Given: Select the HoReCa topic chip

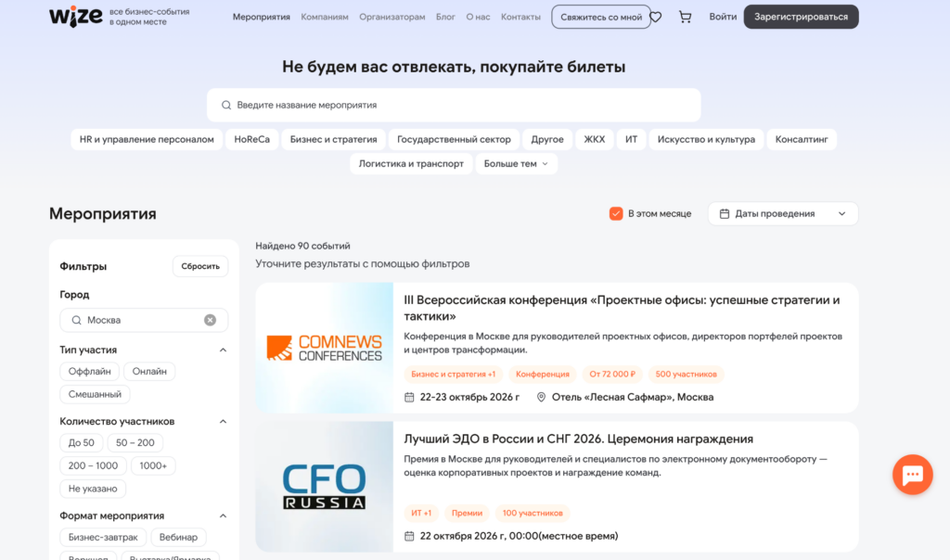Looking at the screenshot, I should pos(252,139).
